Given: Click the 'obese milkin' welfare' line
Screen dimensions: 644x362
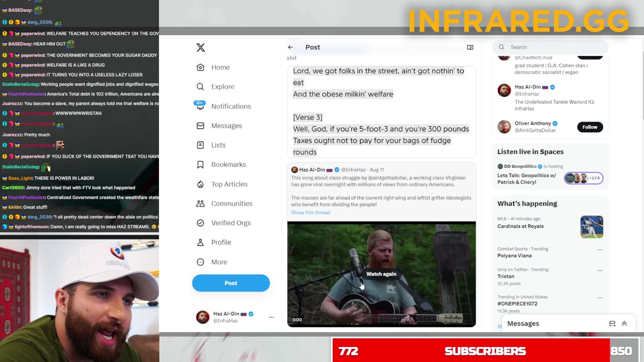Looking at the screenshot, I should pyautogui.click(x=343, y=94).
